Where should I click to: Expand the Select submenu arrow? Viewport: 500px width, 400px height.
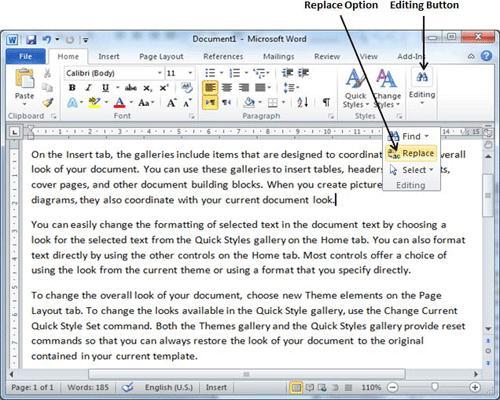431,170
